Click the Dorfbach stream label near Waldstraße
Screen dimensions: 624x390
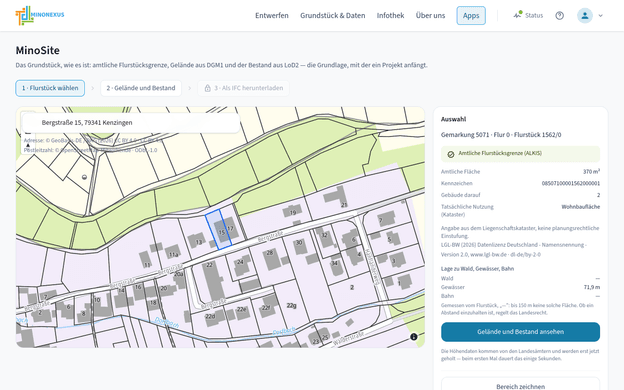(284, 331)
